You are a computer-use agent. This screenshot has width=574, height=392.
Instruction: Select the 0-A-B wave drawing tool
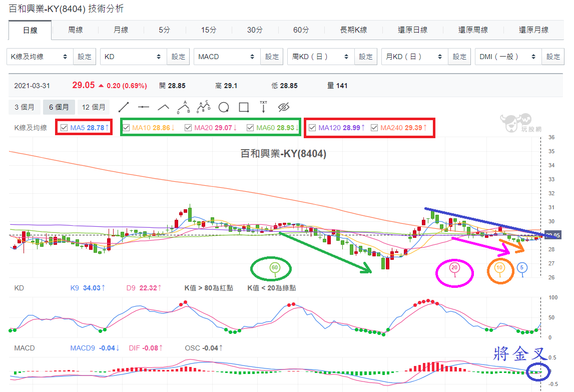(x=183, y=107)
